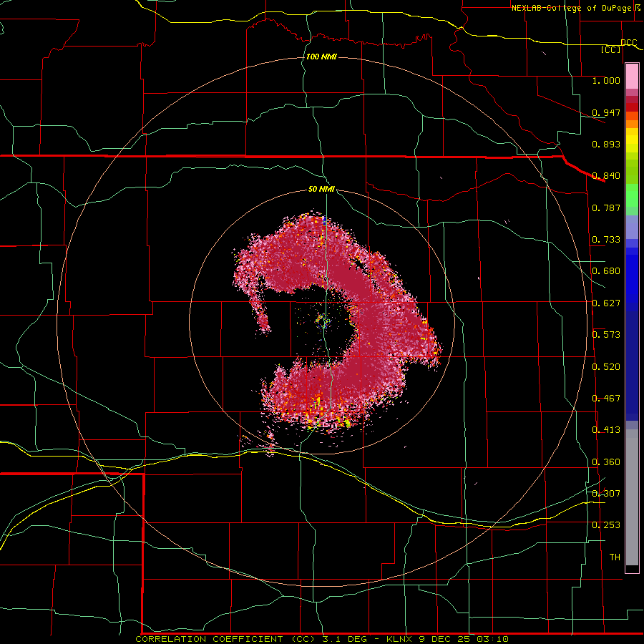This screenshot has width=644, height=644.
Task: Click the bright green color bar segment
Action: 632,195
